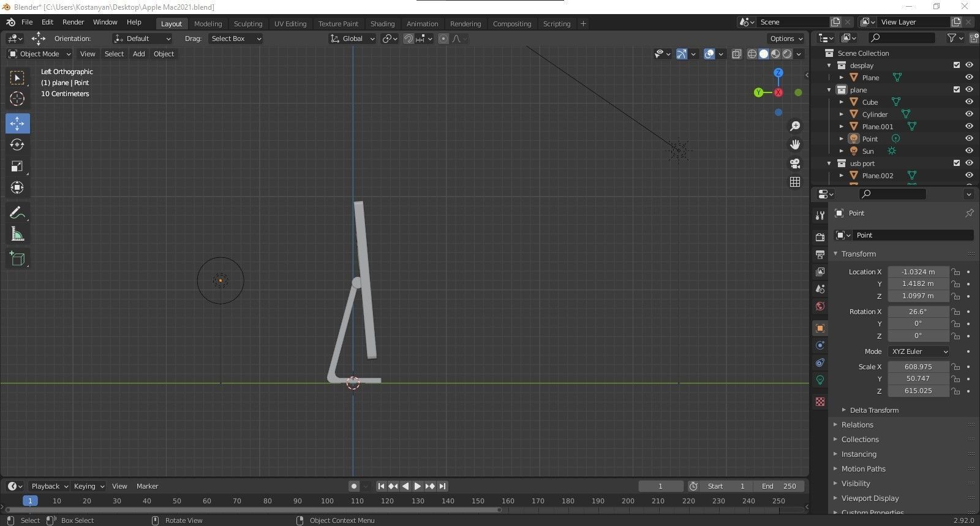Expand the Relations panel
Viewport: 980px width, 526px height.
[857, 425]
